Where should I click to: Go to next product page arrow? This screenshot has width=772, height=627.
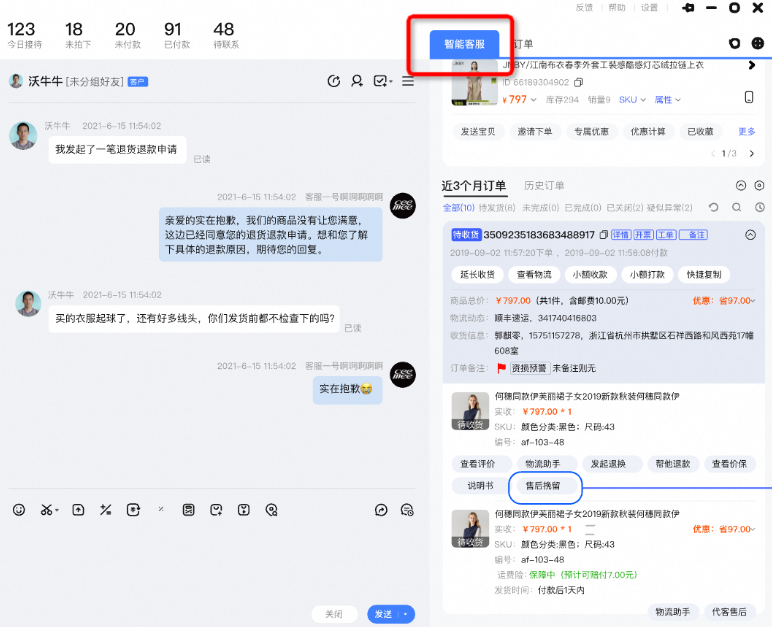coord(752,153)
